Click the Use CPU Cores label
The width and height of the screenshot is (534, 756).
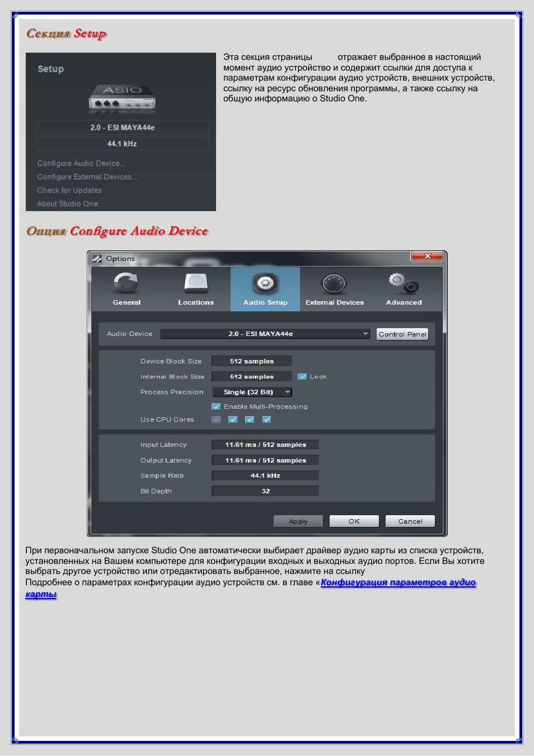click(x=167, y=419)
